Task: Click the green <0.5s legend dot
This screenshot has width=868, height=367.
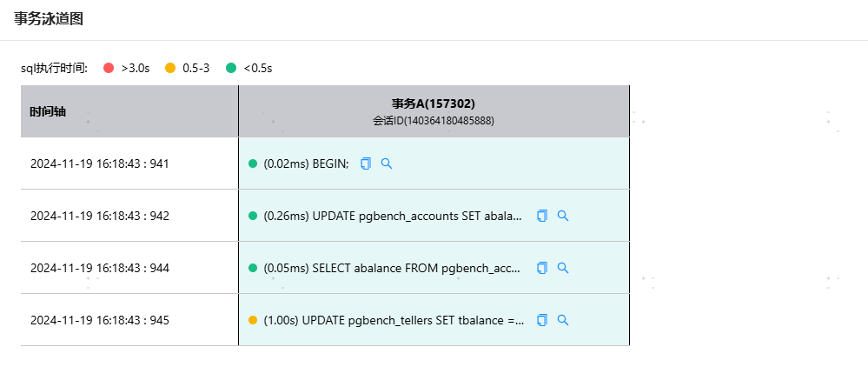Action: point(231,68)
